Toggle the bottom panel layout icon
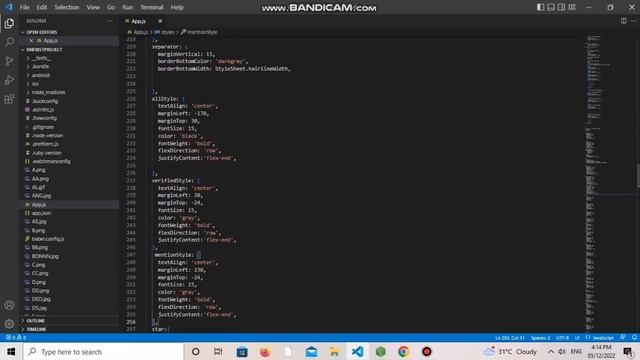The image size is (640, 360). click(551, 7)
